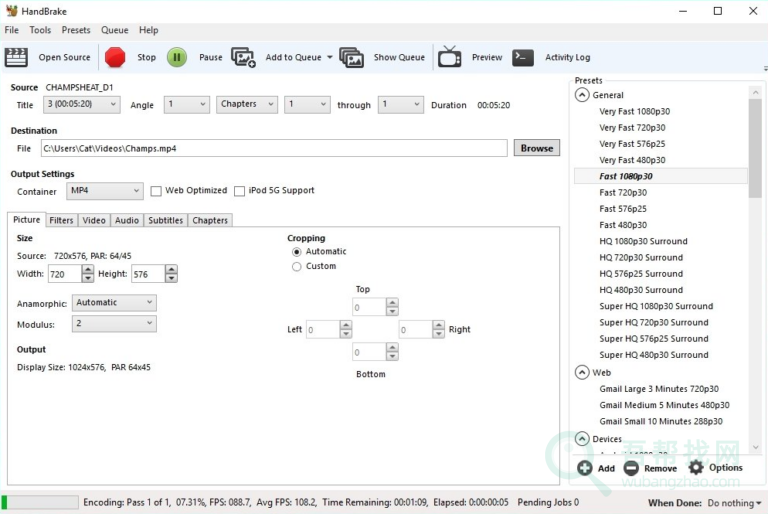The height and width of the screenshot is (514, 768).
Task: Open the Container MP4 dropdown
Action: (105, 191)
